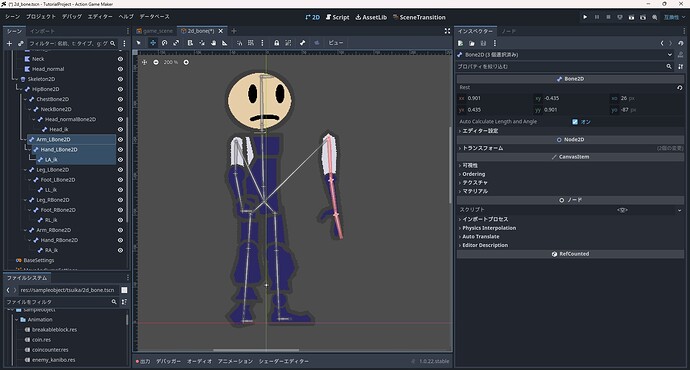Toggle distraction-free mode expand icon
This screenshot has height=370, width=690.
[x=447, y=31]
